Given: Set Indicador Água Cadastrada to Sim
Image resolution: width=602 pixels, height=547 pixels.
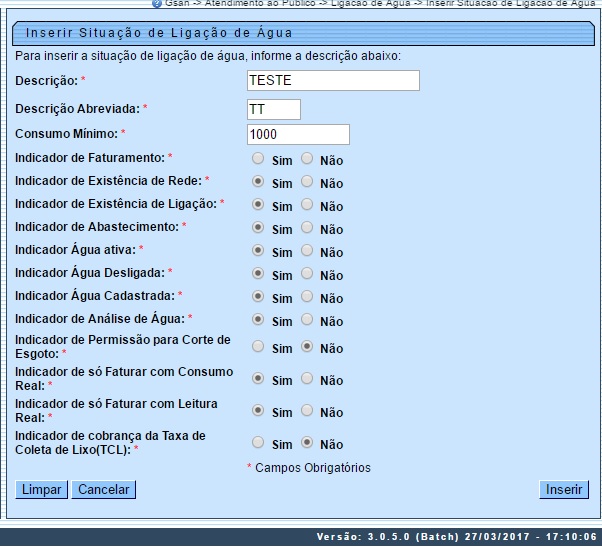Looking at the screenshot, I should point(258,297).
